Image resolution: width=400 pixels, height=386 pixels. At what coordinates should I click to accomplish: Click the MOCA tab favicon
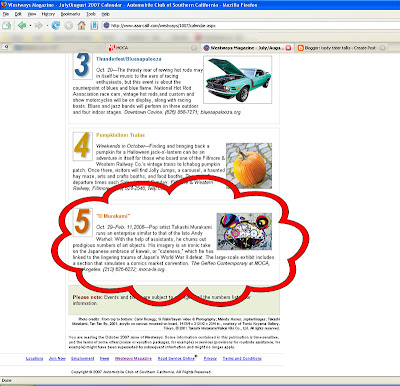112,48
